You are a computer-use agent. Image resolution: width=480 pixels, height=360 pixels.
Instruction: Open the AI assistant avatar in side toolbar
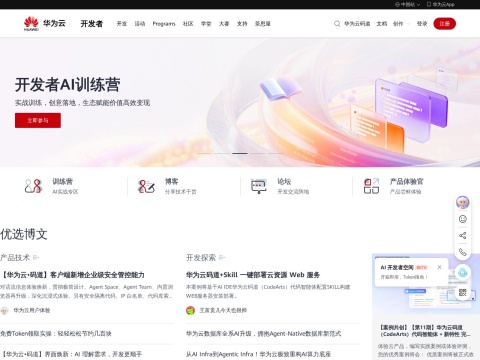pos(463,202)
